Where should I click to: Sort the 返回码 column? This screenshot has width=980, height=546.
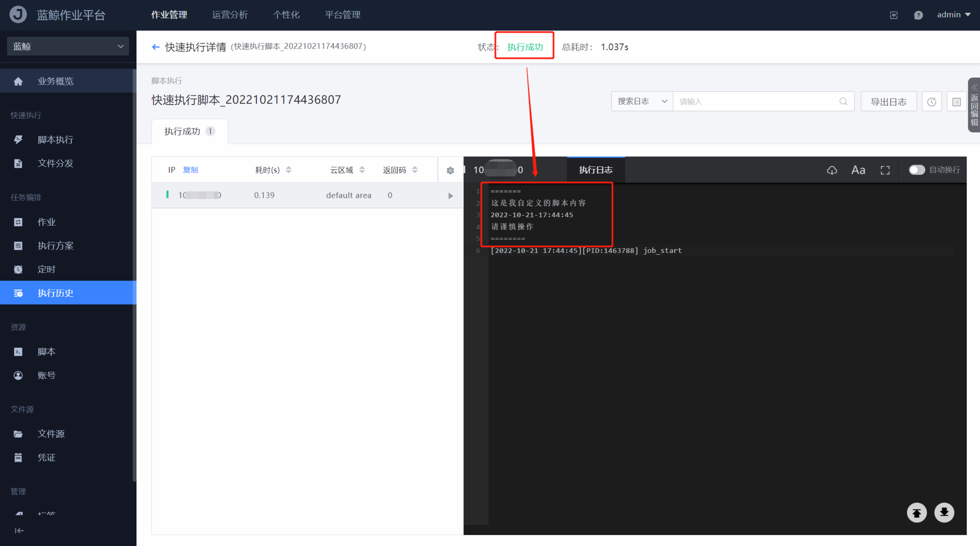coord(415,170)
